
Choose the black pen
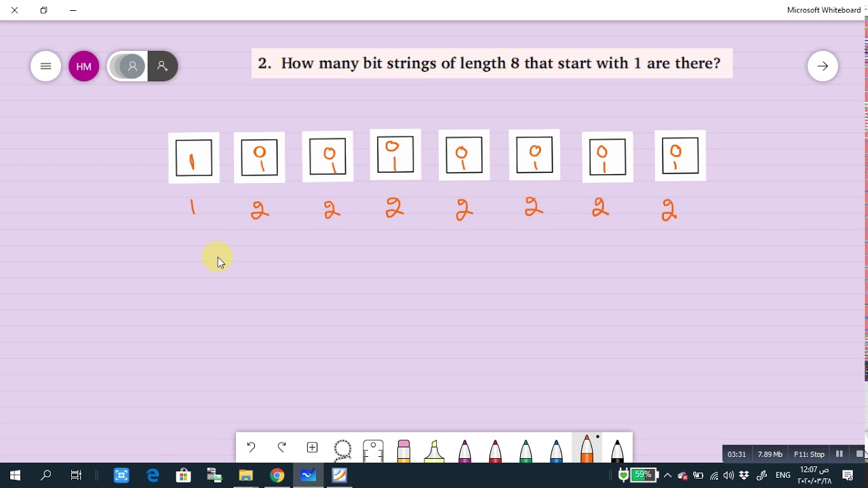[x=617, y=450]
